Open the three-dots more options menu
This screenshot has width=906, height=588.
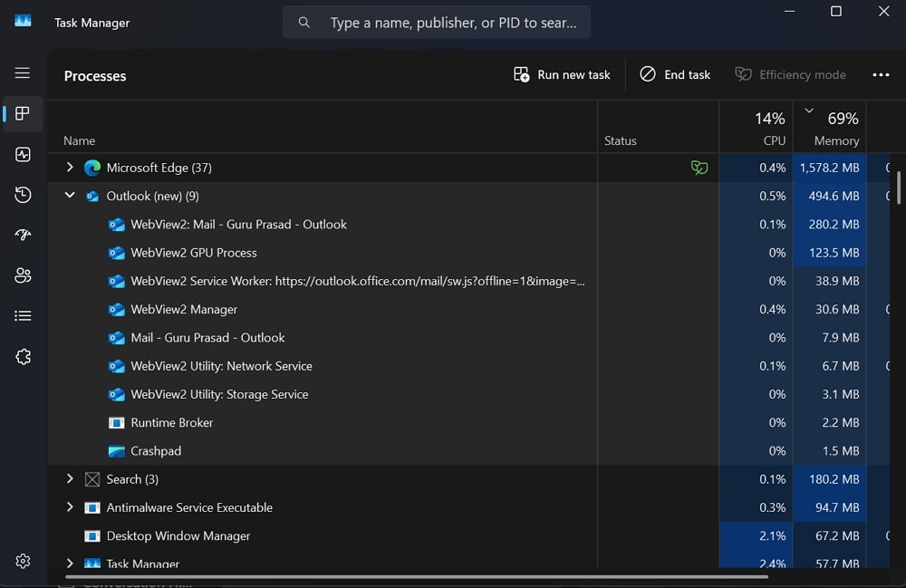click(x=881, y=74)
